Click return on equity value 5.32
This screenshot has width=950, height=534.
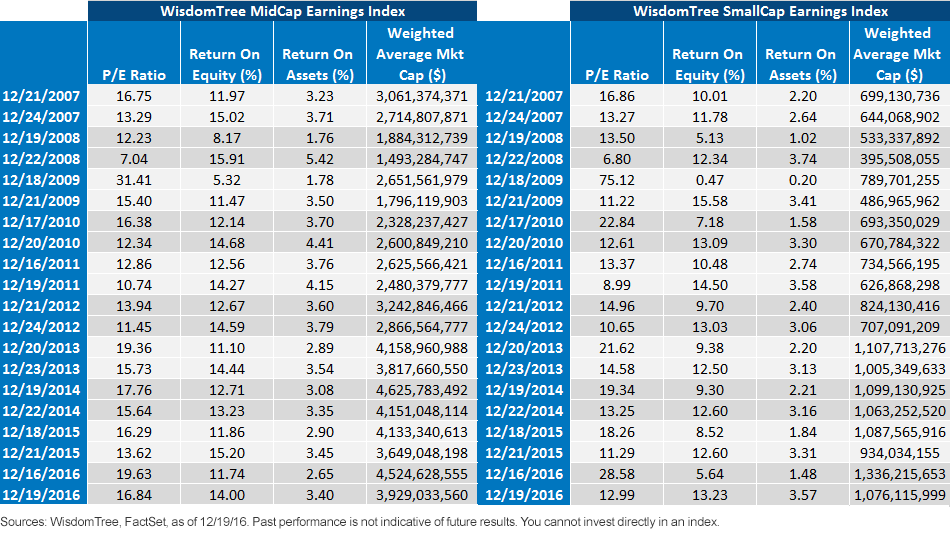point(227,180)
